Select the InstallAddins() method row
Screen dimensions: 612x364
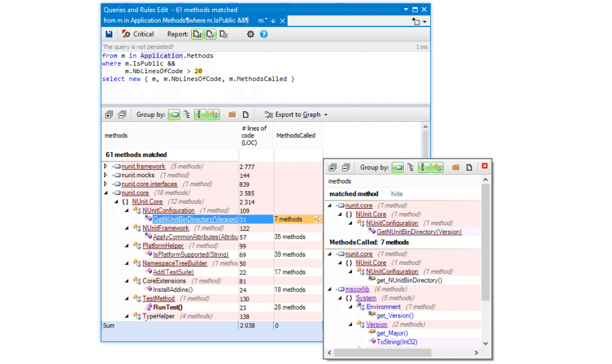pyautogui.click(x=173, y=290)
